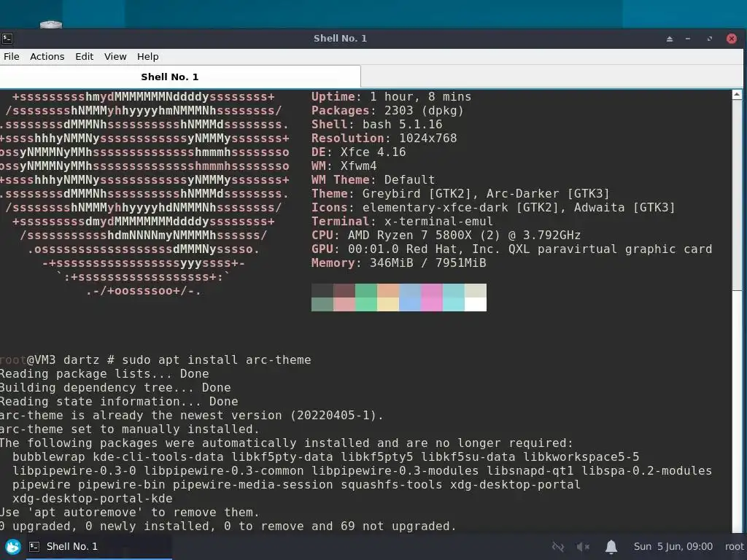Open the notifications bell icon
Viewport: 747px width, 560px height.
pyautogui.click(x=611, y=547)
